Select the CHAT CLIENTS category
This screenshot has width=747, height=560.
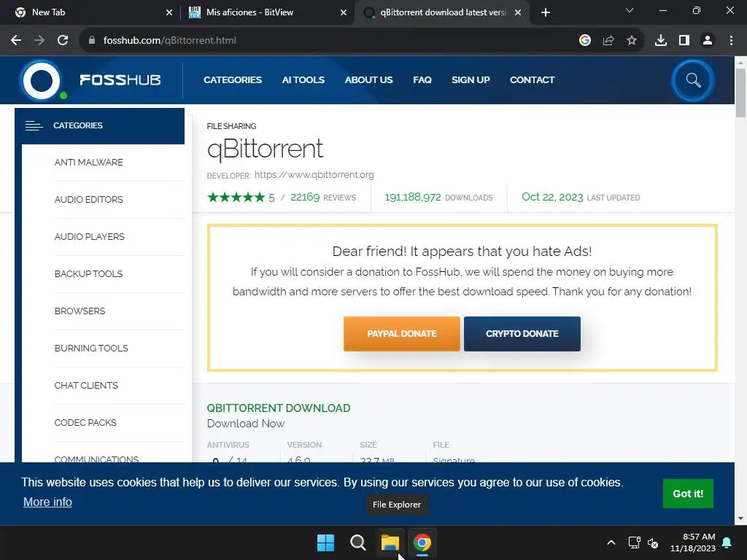pos(86,385)
